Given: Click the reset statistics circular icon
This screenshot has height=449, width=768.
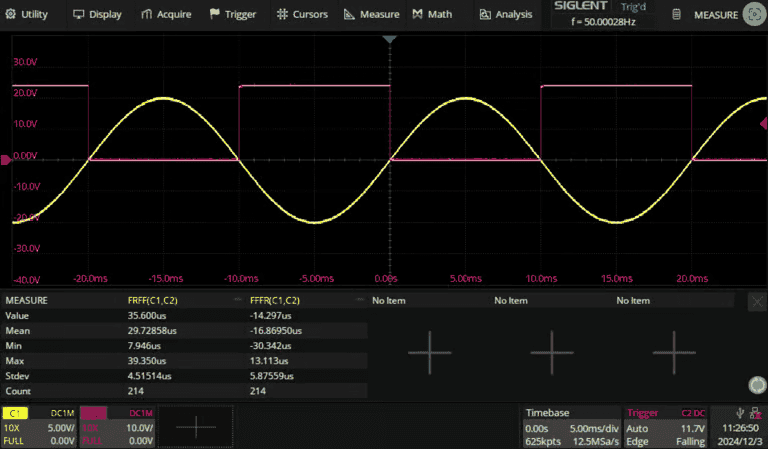Looking at the screenshot, I should click(x=757, y=385).
